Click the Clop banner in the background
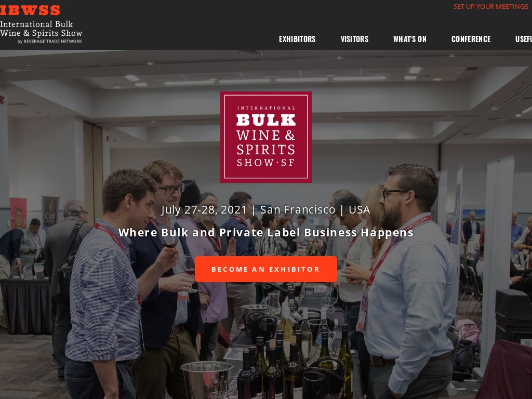532x399 pixels. [x=50, y=212]
